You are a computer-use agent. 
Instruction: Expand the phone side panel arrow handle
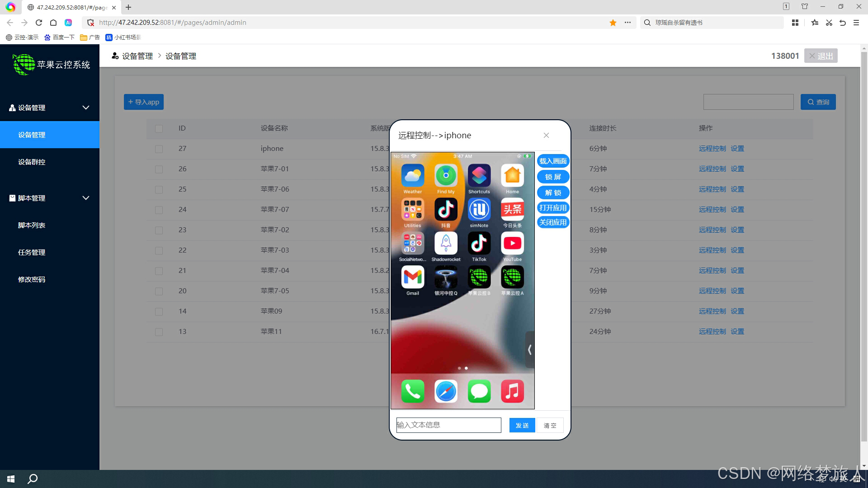tap(529, 349)
